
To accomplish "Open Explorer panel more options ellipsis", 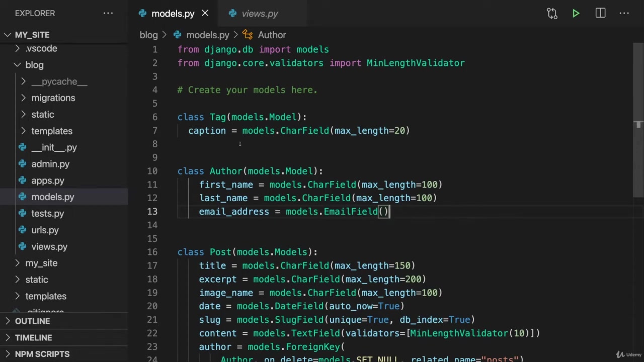I will (108, 13).
